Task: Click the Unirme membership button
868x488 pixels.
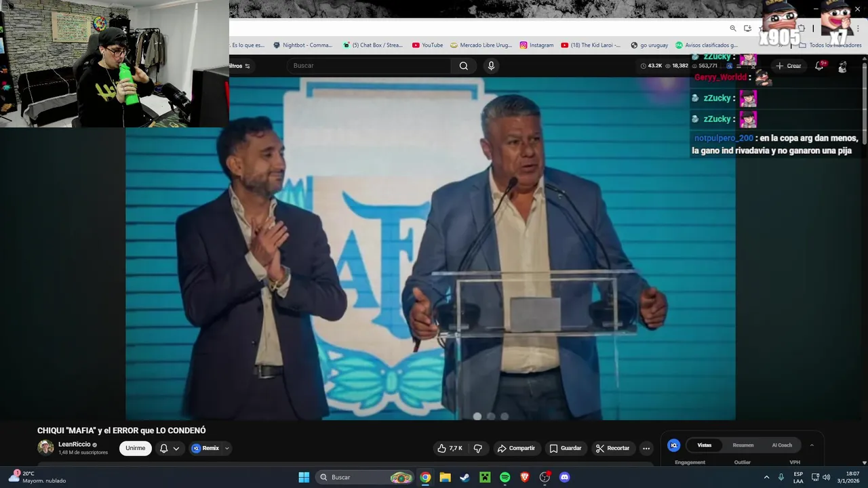Action: coord(136,448)
